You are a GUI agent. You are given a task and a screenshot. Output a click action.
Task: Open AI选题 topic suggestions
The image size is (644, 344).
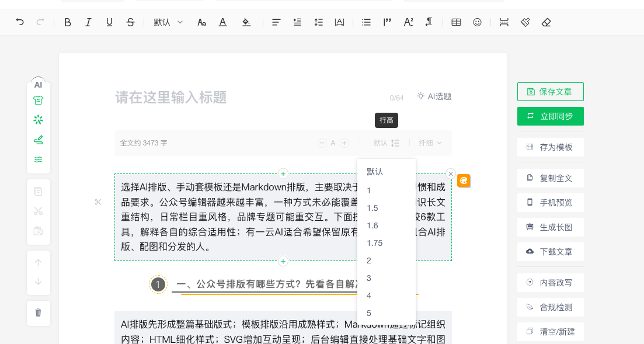click(x=434, y=96)
